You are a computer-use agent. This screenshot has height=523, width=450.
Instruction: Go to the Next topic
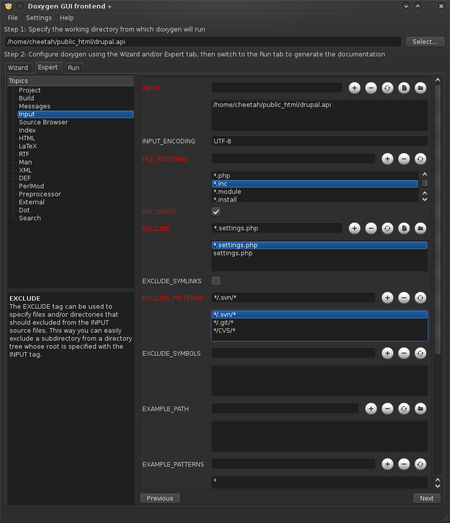click(x=427, y=498)
